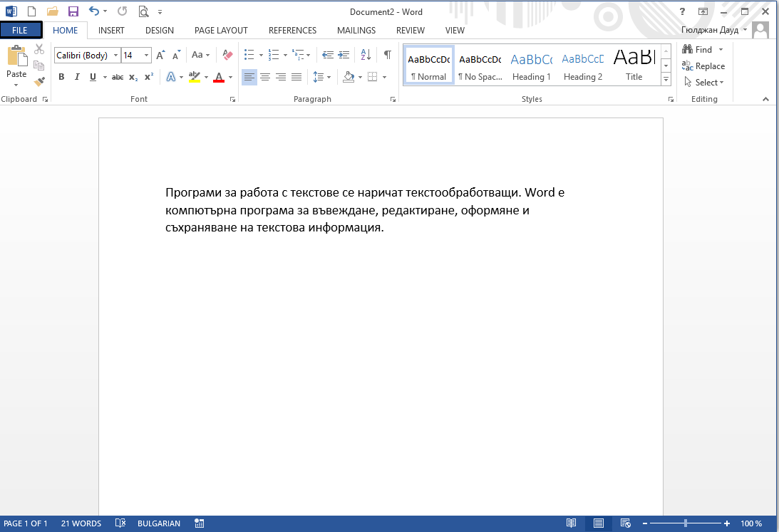
Task: Toggle Bold formatting
Action: (61, 77)
